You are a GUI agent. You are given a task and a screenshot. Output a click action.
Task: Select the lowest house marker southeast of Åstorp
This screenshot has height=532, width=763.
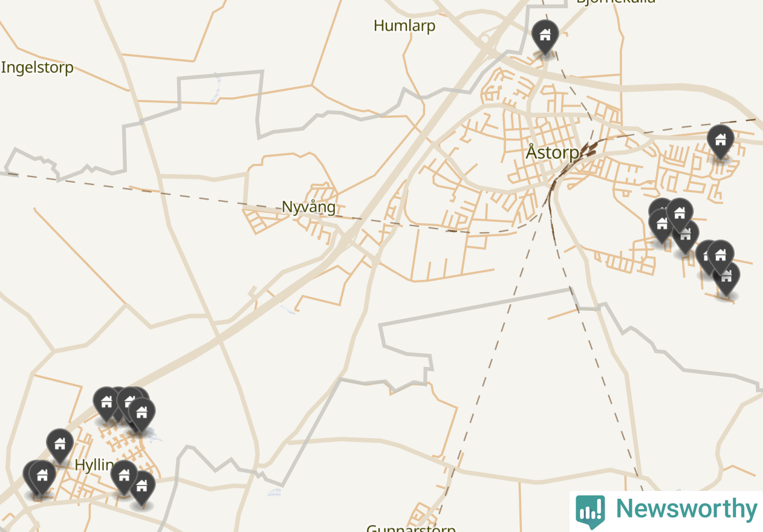(x=726, y=279)
